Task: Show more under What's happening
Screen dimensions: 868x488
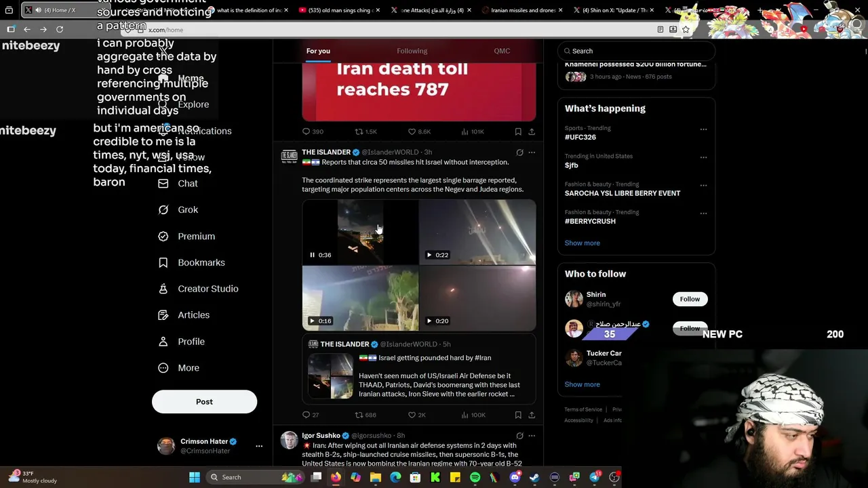Action: (x=582, y=243)
